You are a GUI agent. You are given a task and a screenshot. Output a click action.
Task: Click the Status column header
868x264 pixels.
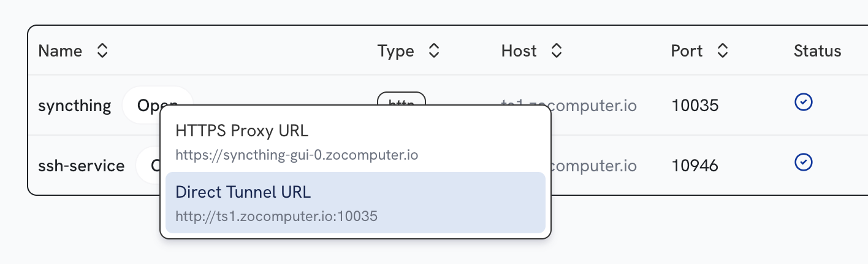(817, 51)
